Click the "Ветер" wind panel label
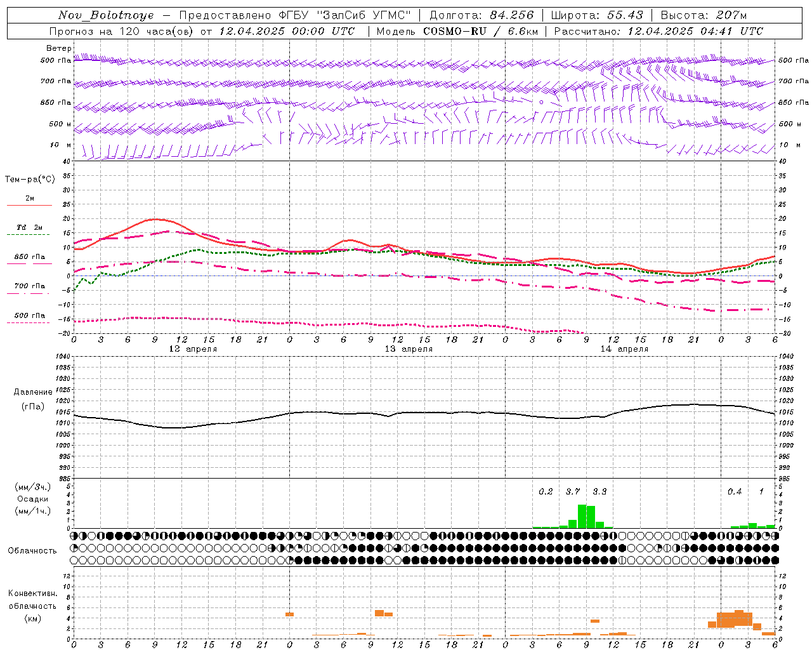Image resolution: width=812 pixels, height=650 pixels. pos(59,48)
